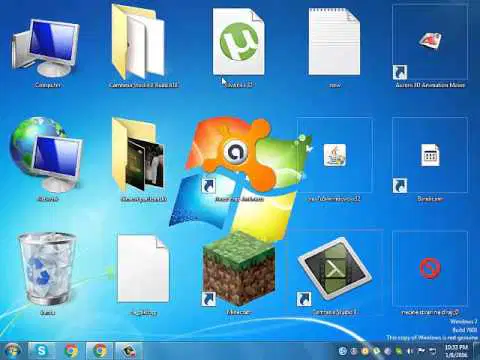480x360 pixels.
Task: Select the Network globe-and-monitor icon
Action: click(x=46, y=154)
